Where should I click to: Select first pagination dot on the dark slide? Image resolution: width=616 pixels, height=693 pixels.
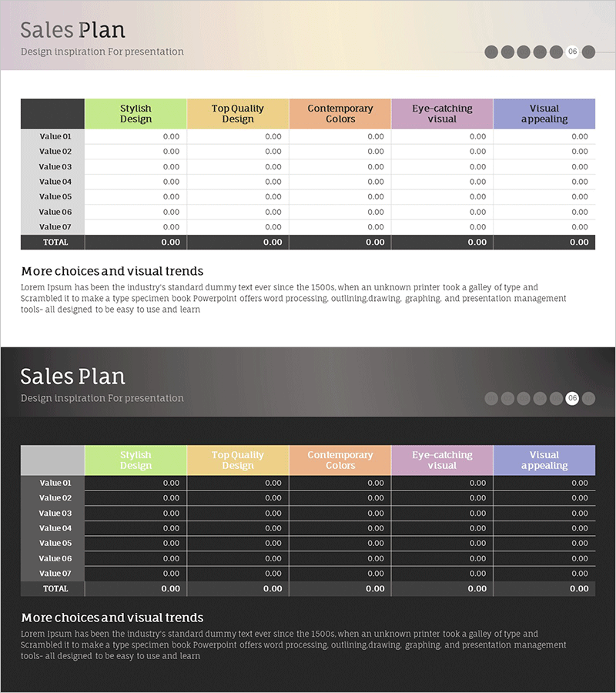[491, 398]
